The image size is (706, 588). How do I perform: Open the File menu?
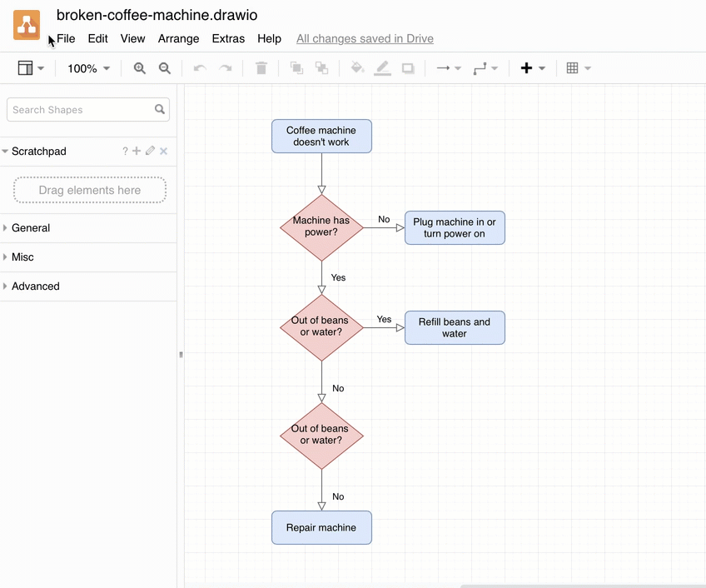pos(65,38)
